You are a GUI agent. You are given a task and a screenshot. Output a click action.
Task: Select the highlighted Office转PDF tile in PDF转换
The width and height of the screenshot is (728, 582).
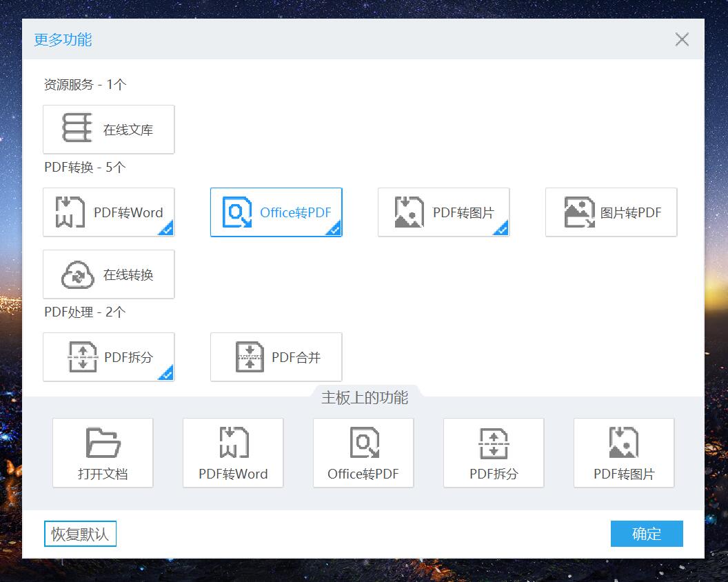click(x=276, y=212)
